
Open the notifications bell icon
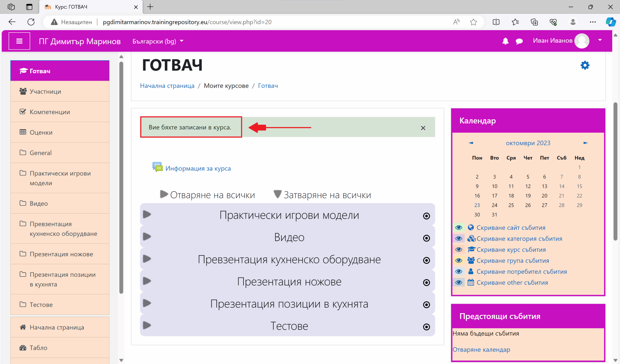point(505,41)
